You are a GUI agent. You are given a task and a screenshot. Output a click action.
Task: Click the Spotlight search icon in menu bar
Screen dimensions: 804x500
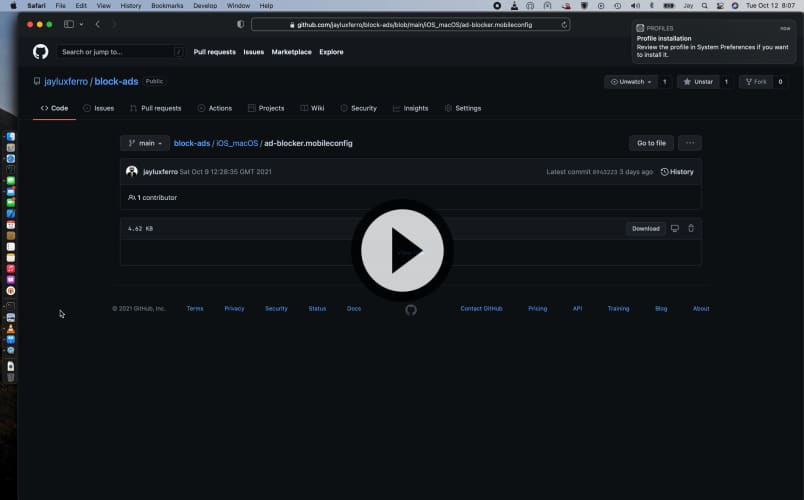tap(705, 6)
